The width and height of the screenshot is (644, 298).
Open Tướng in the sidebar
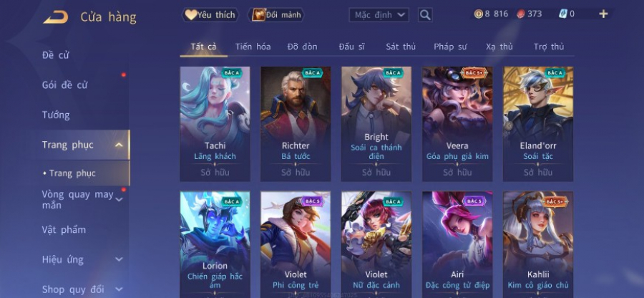[x=56, y=115]
